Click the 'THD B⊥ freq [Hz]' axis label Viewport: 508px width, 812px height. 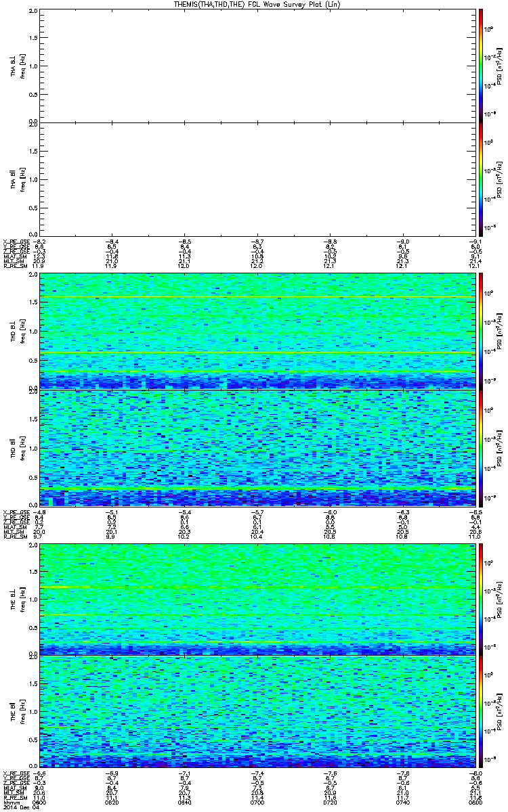click(18, 330)
